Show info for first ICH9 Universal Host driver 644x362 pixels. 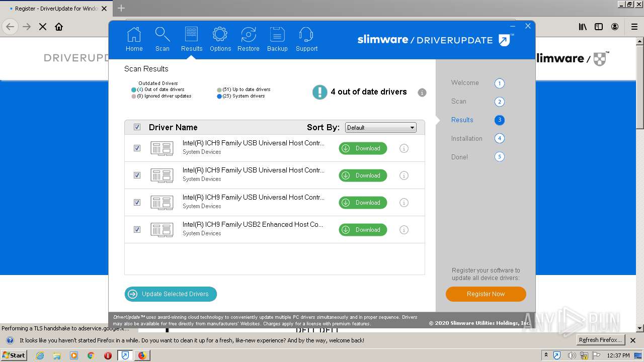click(404, 148)
